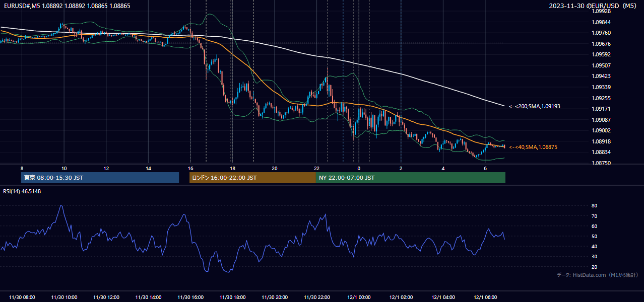Click the 1.08750 price axis label
Screen dimensions: 644x302
pyautogui.click(x=602, y=163)
